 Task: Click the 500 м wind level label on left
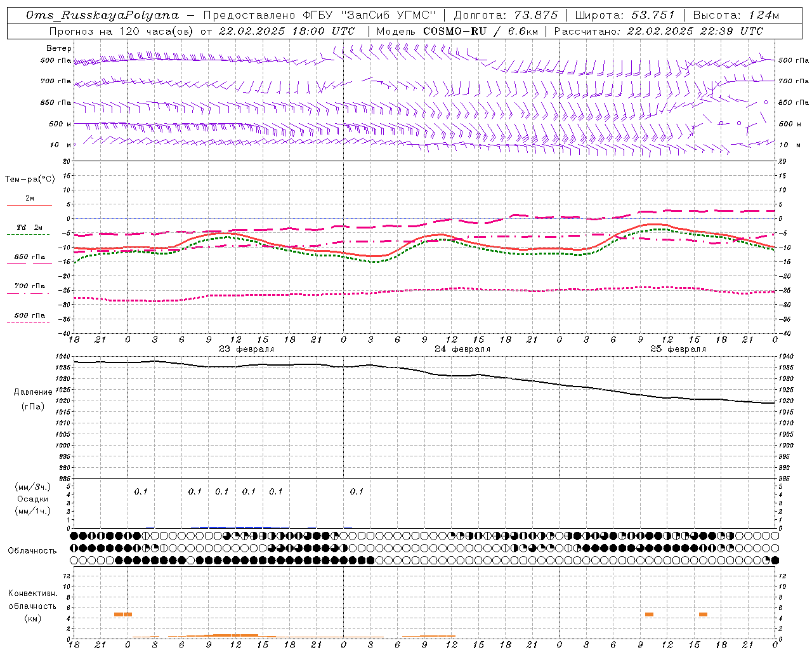60,124
